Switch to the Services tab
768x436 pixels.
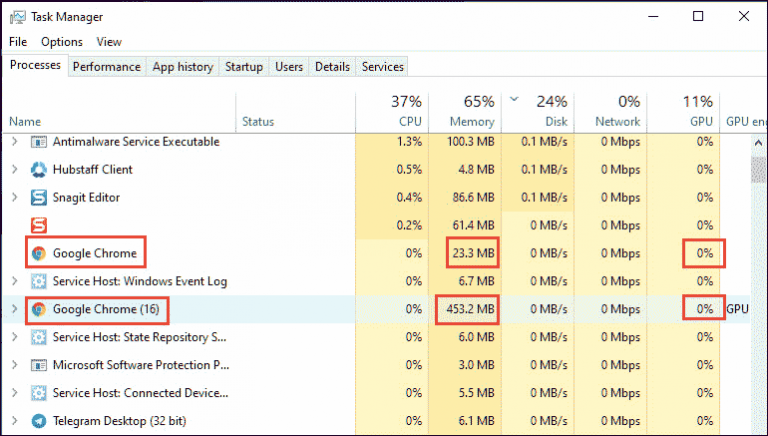click(383, 67)
